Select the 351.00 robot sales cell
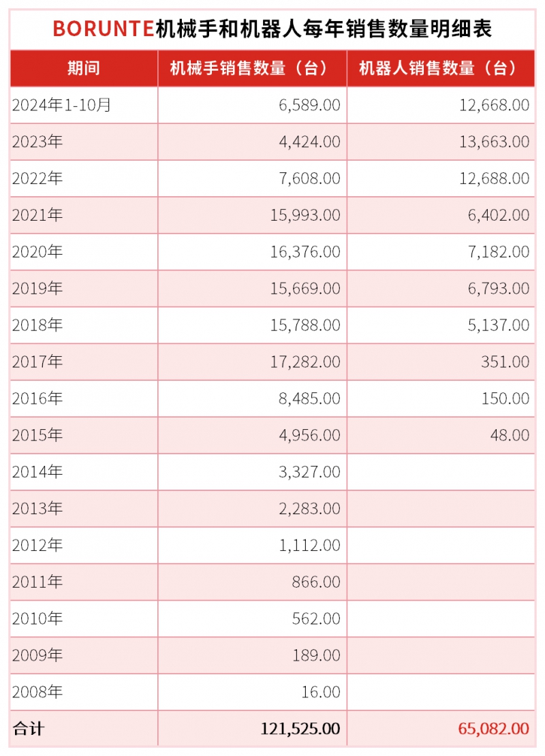Screen dimensions: 545x756 point(505,362)
